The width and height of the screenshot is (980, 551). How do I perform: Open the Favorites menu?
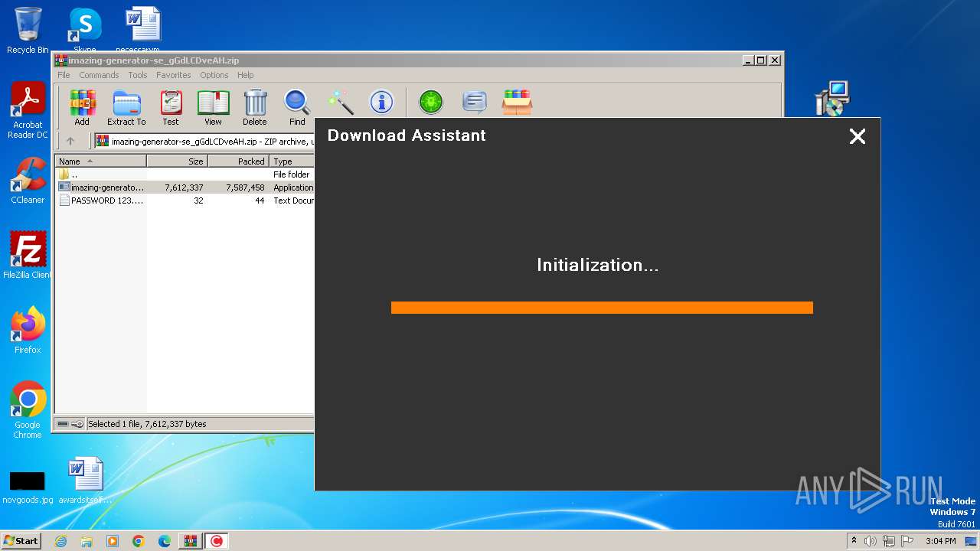pyautogui.click(x=174, y=75)
